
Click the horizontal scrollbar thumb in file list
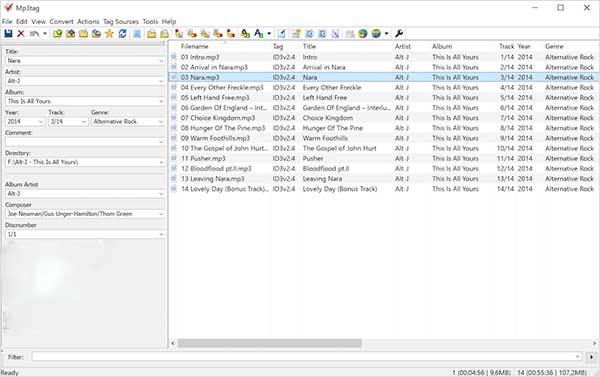(x=269, y=343)
